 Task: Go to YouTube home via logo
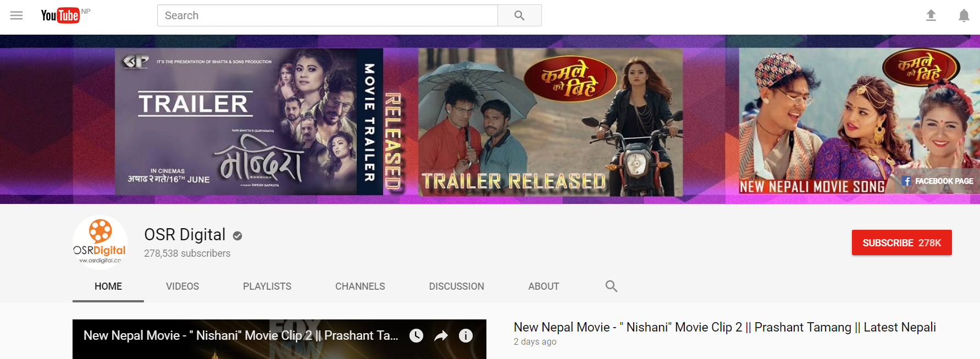60,15
